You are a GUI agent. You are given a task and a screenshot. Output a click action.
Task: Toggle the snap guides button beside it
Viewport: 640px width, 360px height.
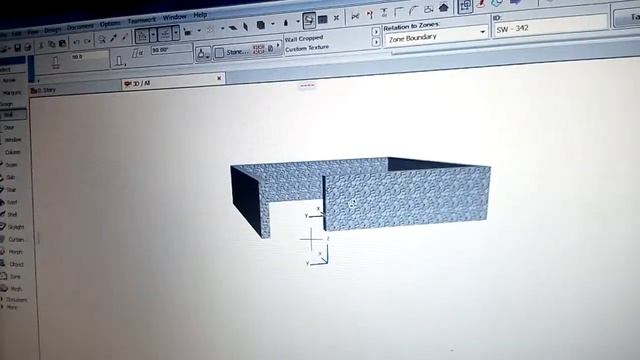click(x=165, y=34)
